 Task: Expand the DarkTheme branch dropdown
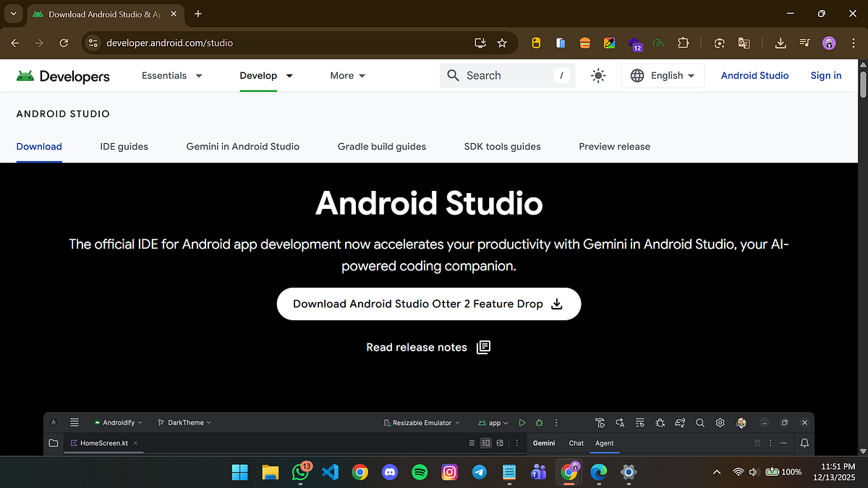coord(184,423)
